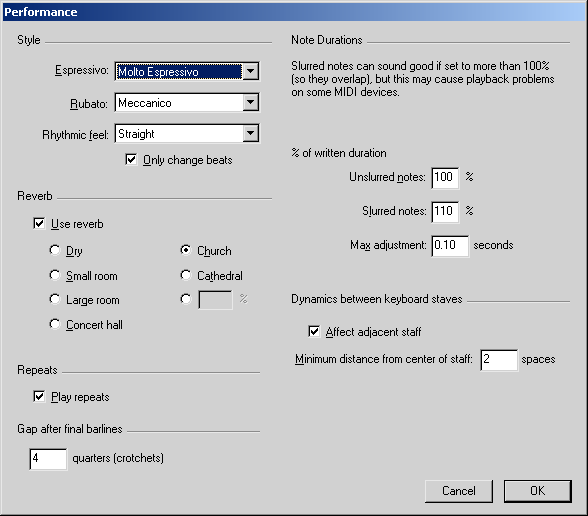The image size is (588, 516).
Task: Click the Straight combo box text
Action: 179,134
